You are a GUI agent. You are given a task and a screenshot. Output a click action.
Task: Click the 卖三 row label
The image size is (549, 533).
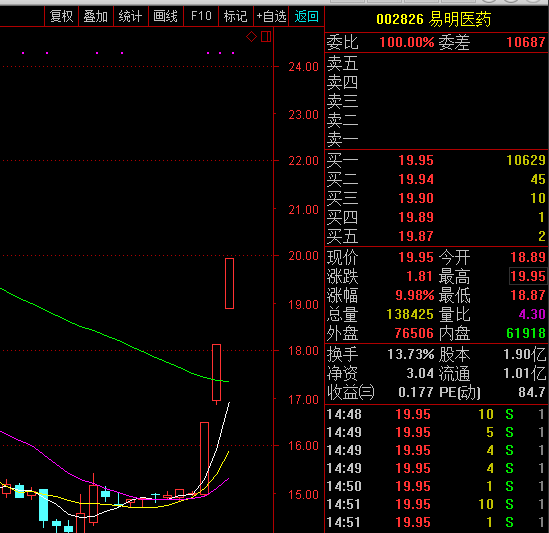tap(342, 102)
